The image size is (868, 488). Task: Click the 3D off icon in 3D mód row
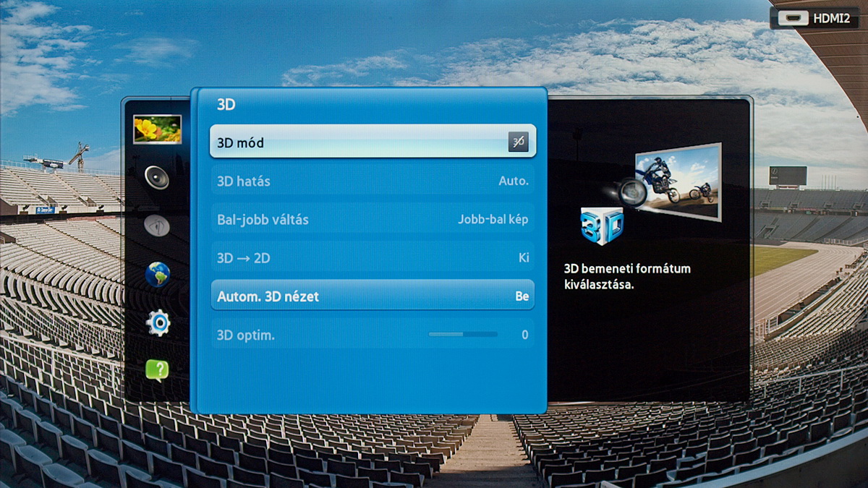[518, 142]
